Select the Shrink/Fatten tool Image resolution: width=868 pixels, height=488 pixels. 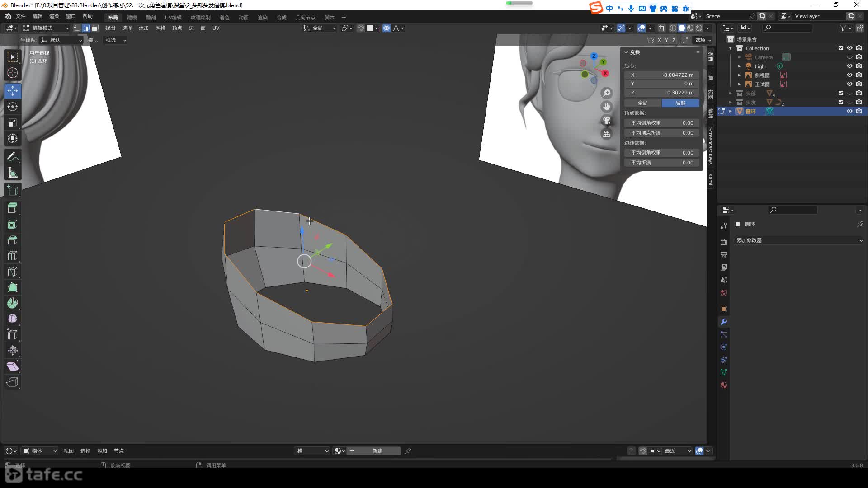(13, 351)
